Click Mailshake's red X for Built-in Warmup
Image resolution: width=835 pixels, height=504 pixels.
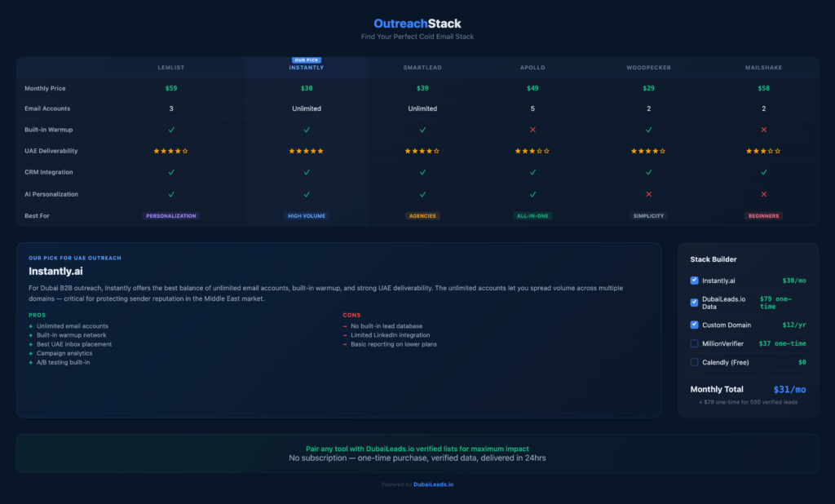[x=763, y=130]
